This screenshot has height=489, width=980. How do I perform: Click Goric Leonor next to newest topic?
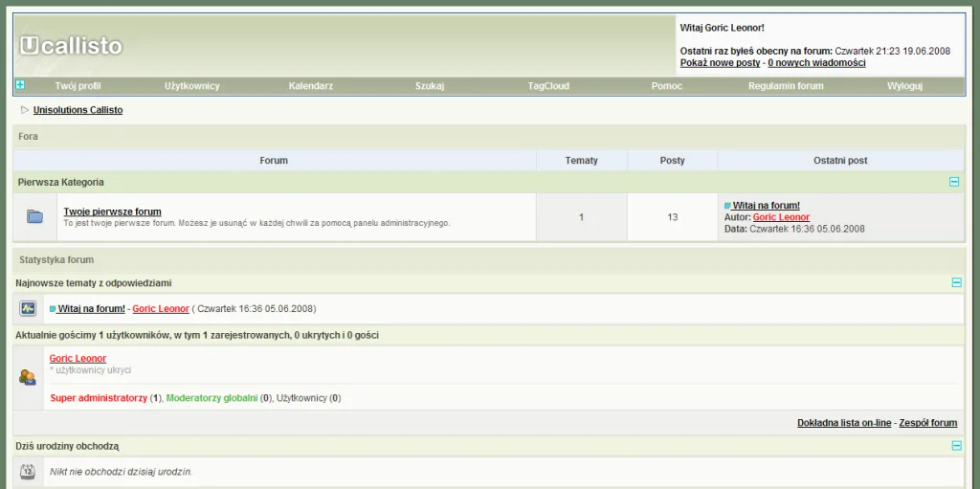[x=161, y=308]
